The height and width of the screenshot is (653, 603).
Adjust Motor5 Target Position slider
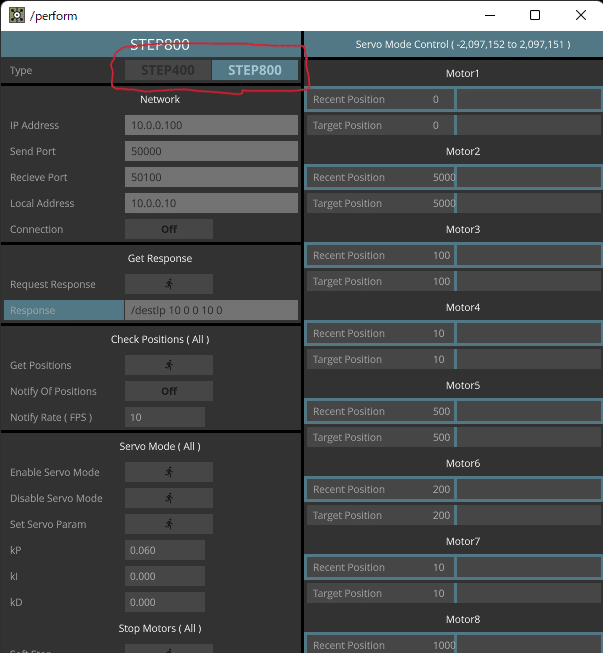pos(453,437)
